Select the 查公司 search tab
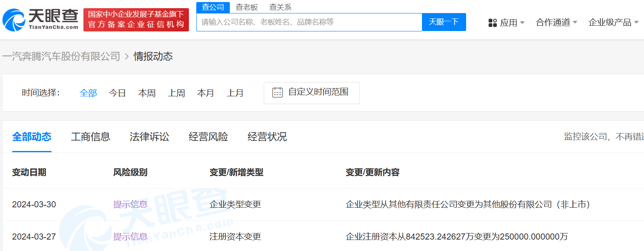644x251 pixels. (x=213, y=7)
